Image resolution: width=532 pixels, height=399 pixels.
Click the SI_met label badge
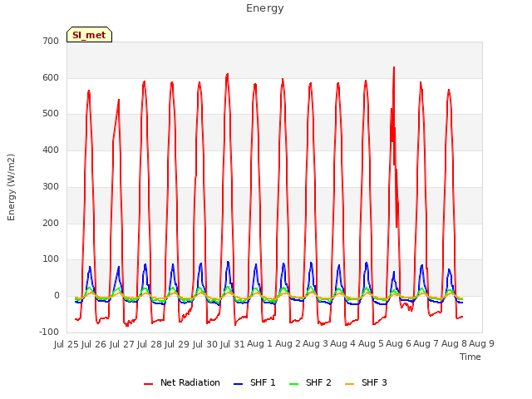click(89, 35)
